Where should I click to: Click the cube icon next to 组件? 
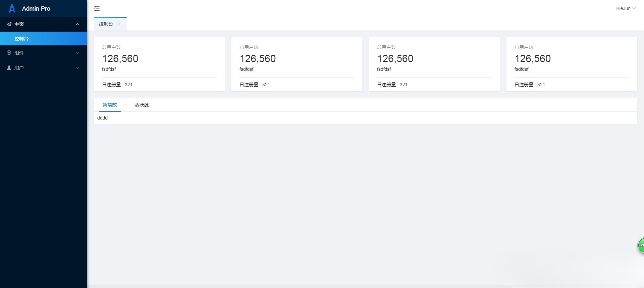click(9, 53)
